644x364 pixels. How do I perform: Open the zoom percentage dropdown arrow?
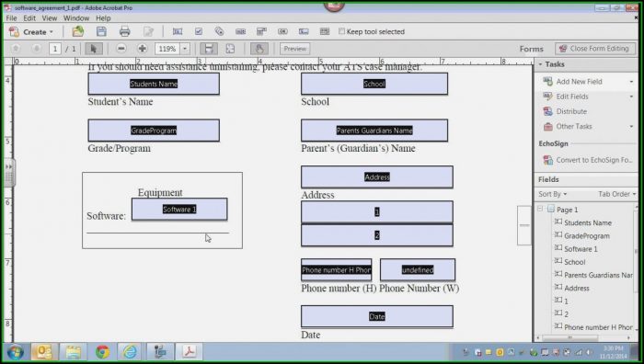tap(185, 49)
